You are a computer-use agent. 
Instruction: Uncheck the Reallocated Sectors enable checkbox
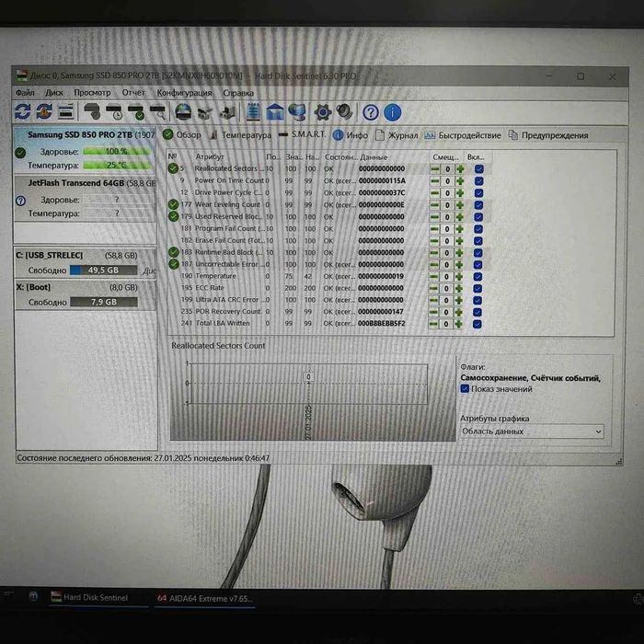(x=479, y=168)
